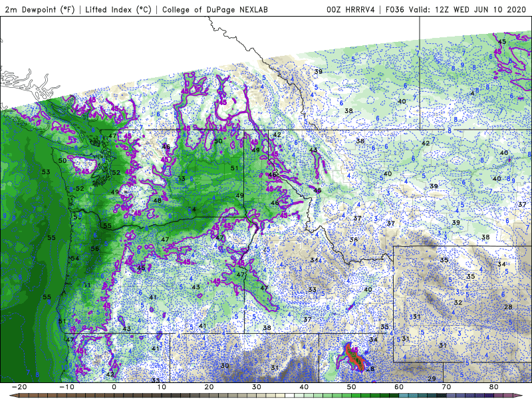Click the "Lifted Index (°C)" header label
Image resolution: width=532 pixels, height=399 pixels.
tap(118, 10)
